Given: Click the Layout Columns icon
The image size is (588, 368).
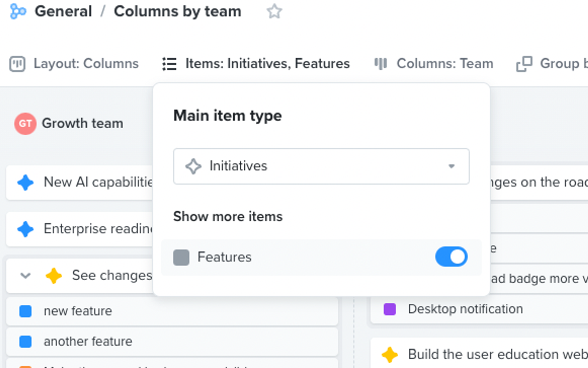Looking at the screenshot, I should tap(17, 64).
